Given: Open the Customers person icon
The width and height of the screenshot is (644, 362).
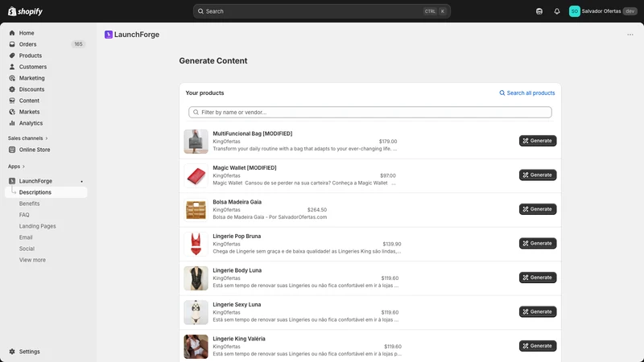Looking at the screenshot, I should coord(12,67).
